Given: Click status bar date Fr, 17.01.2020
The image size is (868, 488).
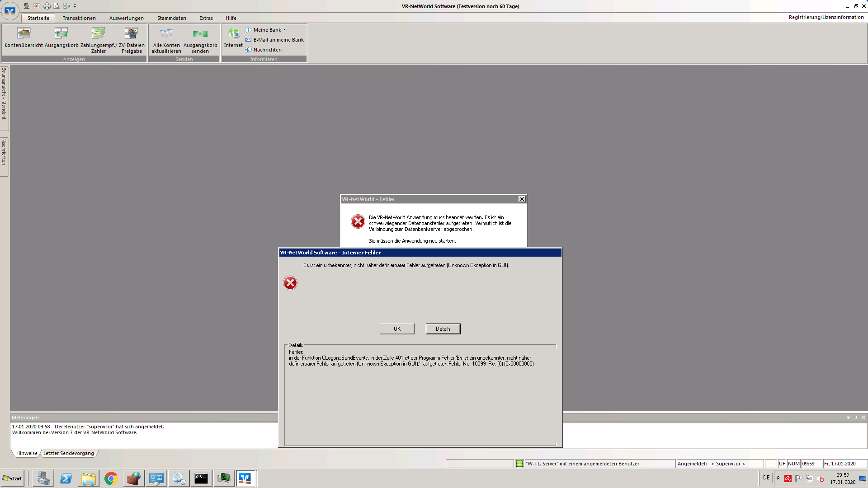Looking at the screenshot, I should (845, 464).
